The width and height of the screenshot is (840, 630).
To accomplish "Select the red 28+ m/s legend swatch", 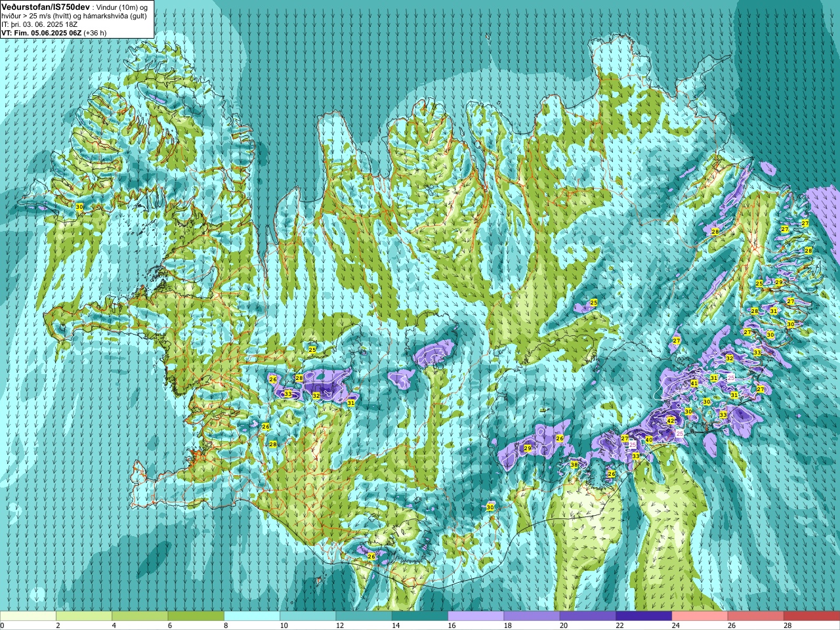I will coord(812,616).
